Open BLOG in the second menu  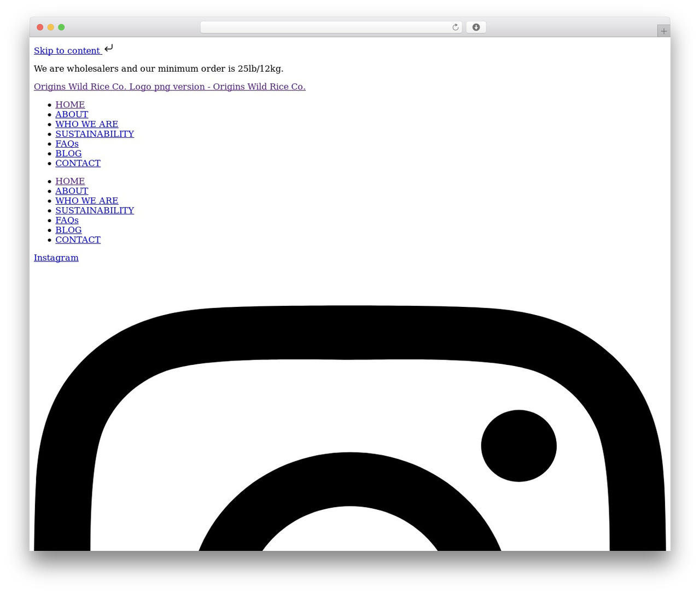tap(68, 230)
